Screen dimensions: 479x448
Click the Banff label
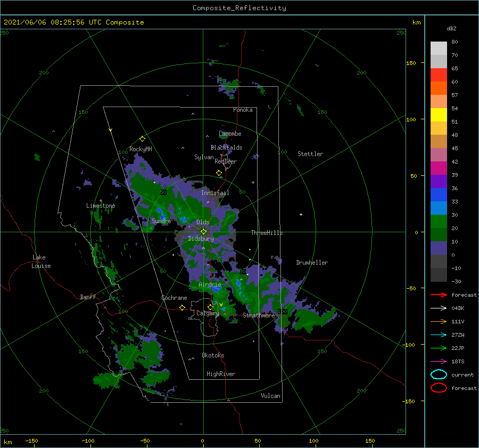tap(88, 297)
